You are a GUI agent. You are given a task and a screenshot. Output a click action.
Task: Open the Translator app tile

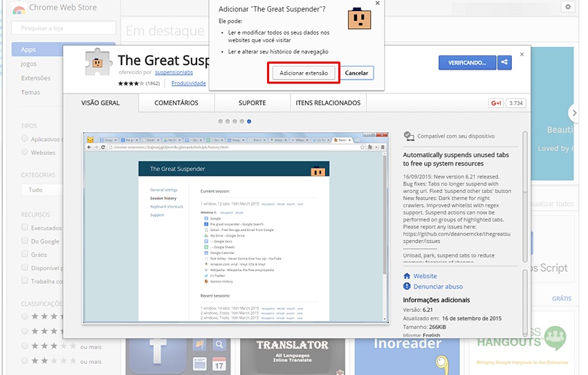click(293, 356)
